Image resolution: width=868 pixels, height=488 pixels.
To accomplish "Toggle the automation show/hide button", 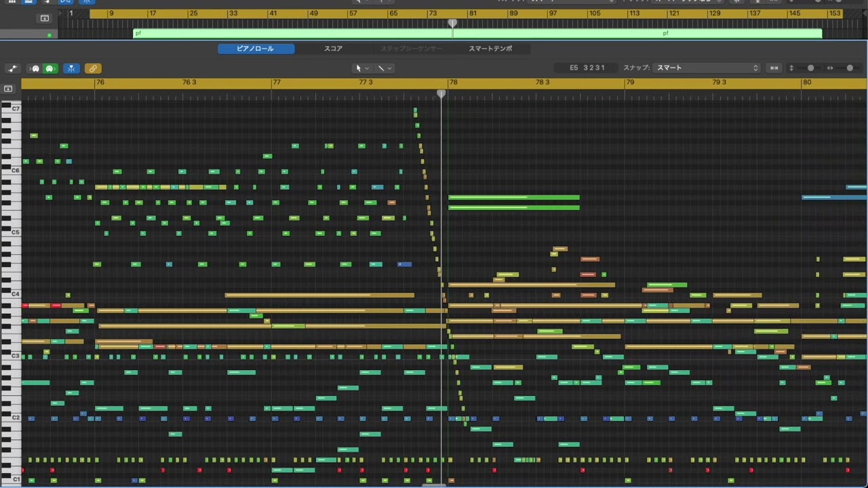I will click(12, 68).
